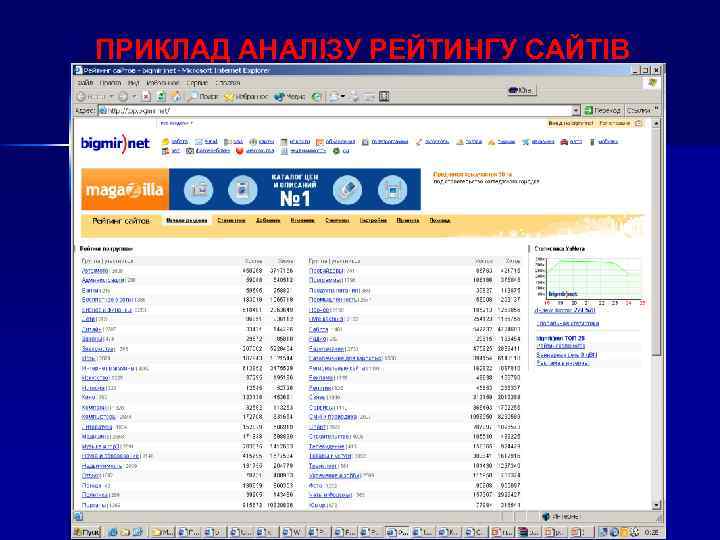Click the magazilla orange banner logo
Viewport: 720px width, 540px height.
tap(125, 189)
